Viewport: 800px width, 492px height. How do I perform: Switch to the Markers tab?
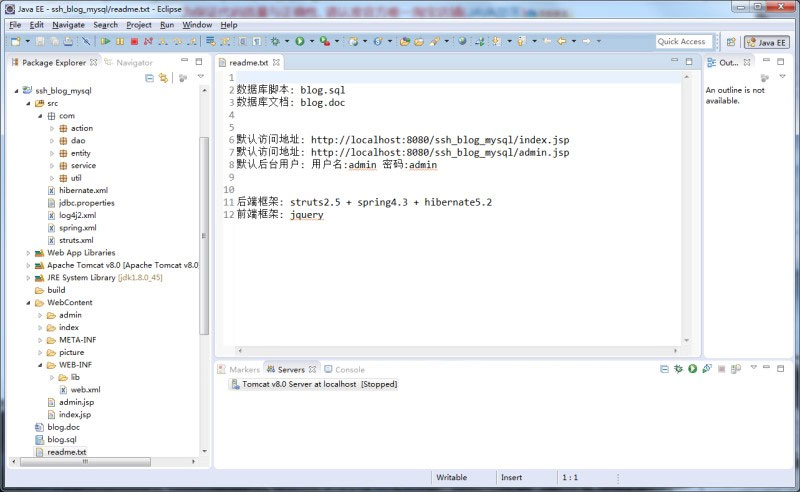point(239,370)
